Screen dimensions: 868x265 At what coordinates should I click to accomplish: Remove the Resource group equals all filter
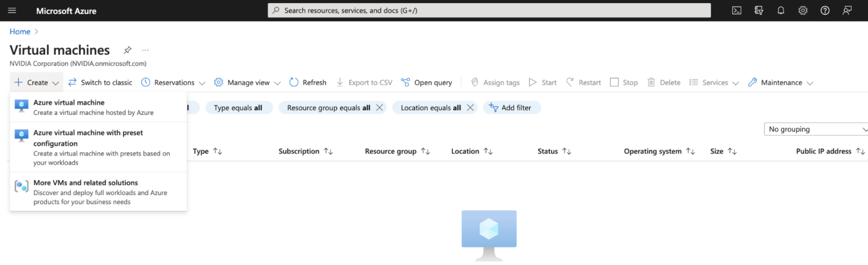[379, 108]
